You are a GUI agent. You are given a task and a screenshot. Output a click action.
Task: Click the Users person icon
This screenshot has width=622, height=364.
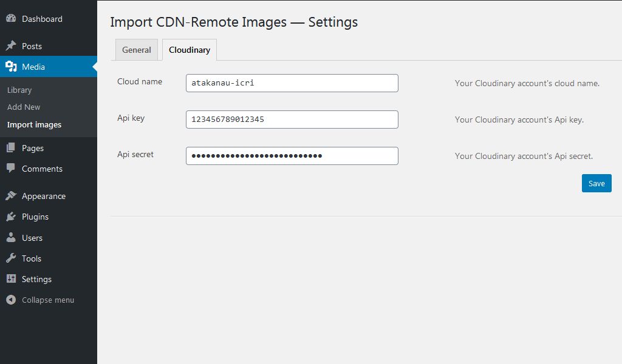click(x=11, y=238)
